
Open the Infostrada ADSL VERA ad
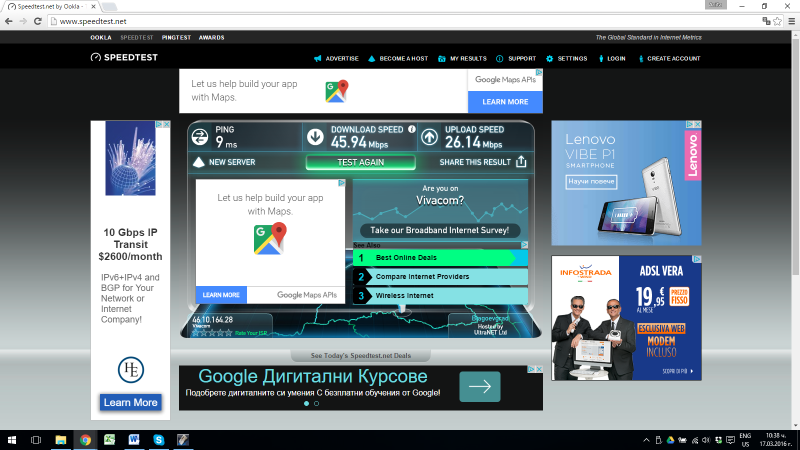(x=626, y=318)
